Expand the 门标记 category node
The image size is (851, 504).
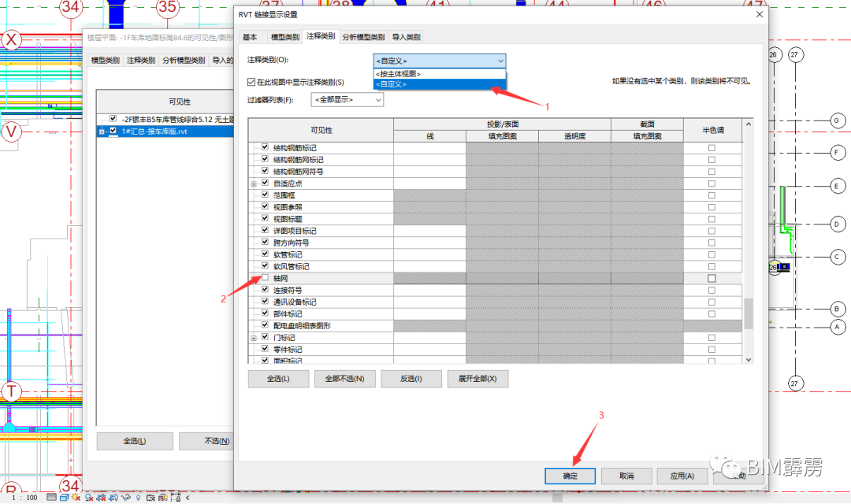(x=254, y=338)
